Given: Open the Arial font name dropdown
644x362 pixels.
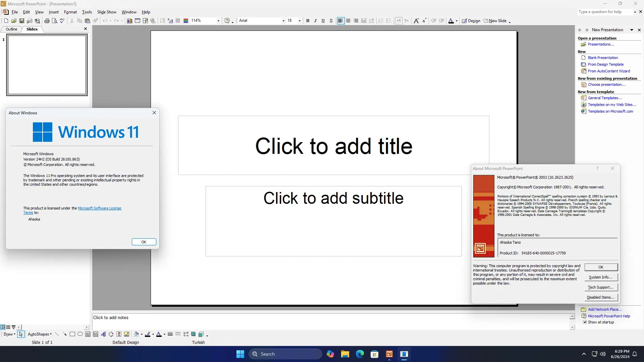Looking at the screenshot, I should pos(283,21).
